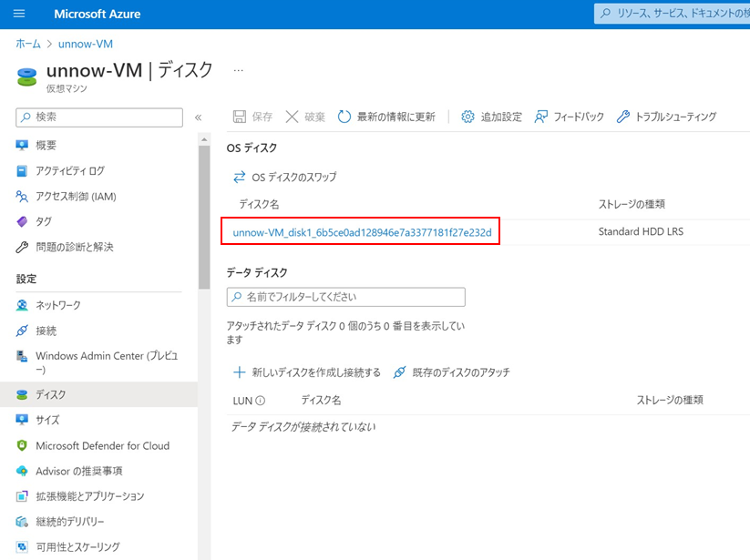The image size is (750, 560).
Task: Click the タグ purple tag icon
Action: coord(22,221)
